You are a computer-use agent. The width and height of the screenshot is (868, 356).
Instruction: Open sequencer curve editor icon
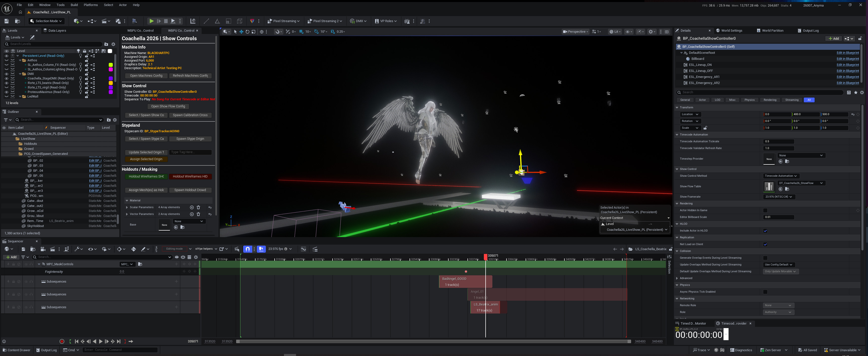pos(303,249)
